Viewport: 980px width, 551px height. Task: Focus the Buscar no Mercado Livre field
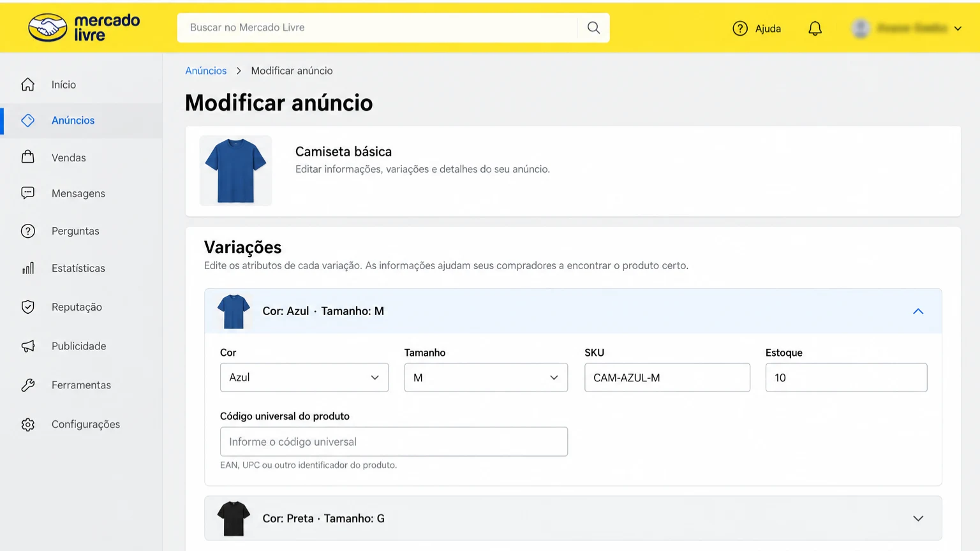coord(377,27)
